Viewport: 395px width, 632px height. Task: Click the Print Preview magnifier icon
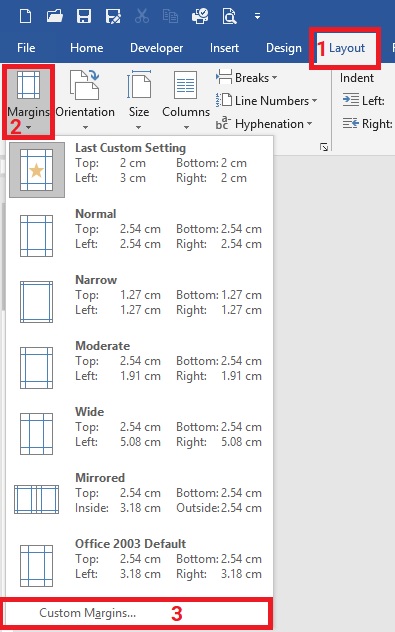[x=229, y=17]
